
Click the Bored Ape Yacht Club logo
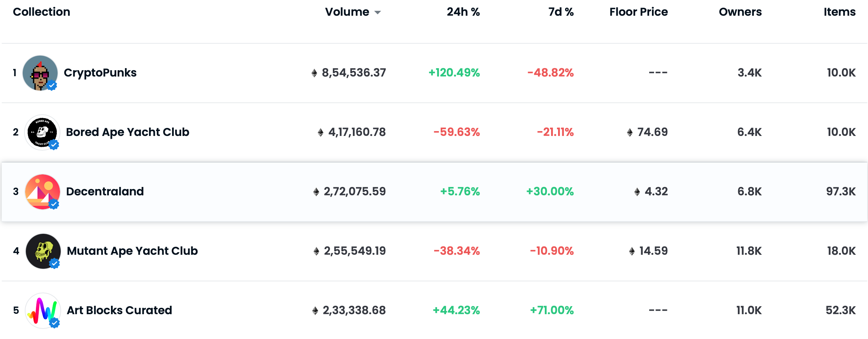pos(42,132)
